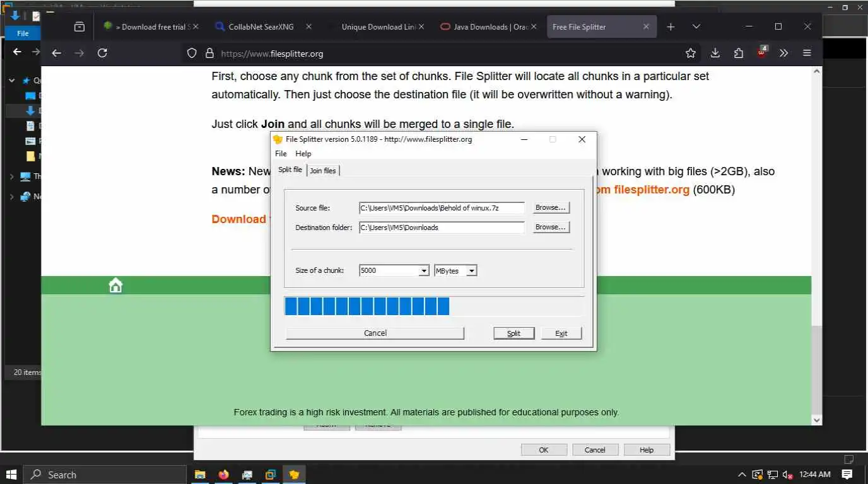List all tabs dropdown chevron

(x=696, y=26)
